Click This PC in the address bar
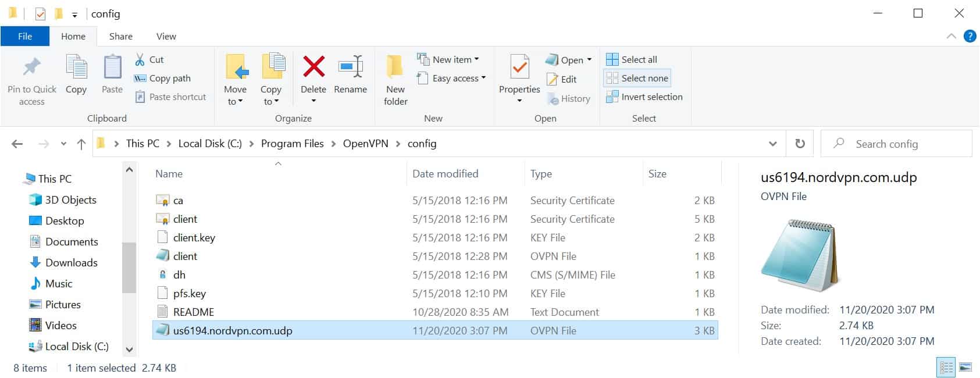This screenshot has width=980, height=378. click(142, 144)
